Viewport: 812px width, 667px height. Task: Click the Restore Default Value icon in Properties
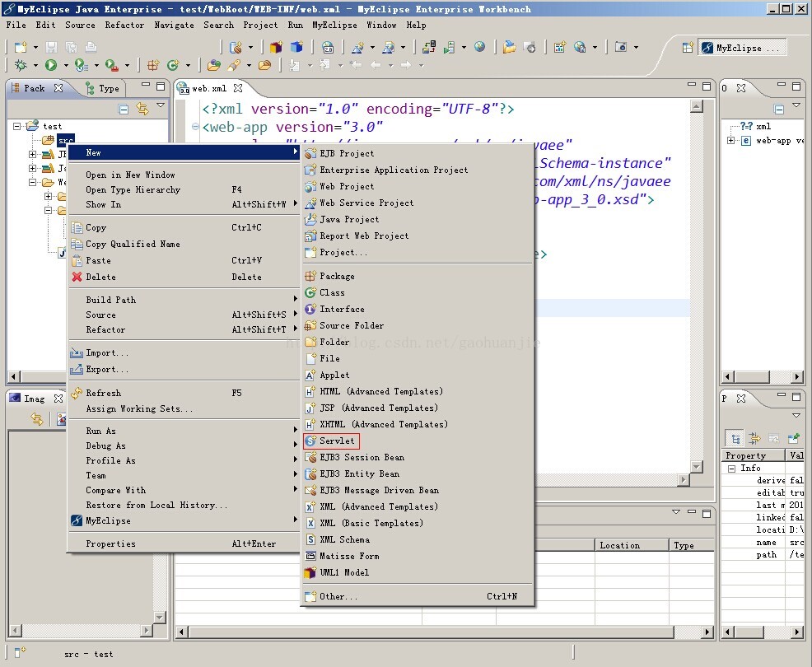(773, 439)
